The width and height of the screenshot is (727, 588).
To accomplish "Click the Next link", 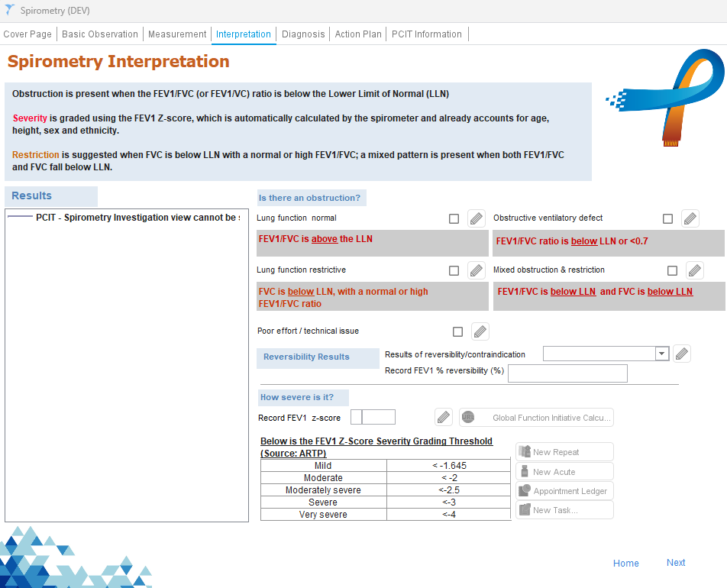I will (676, 563).
